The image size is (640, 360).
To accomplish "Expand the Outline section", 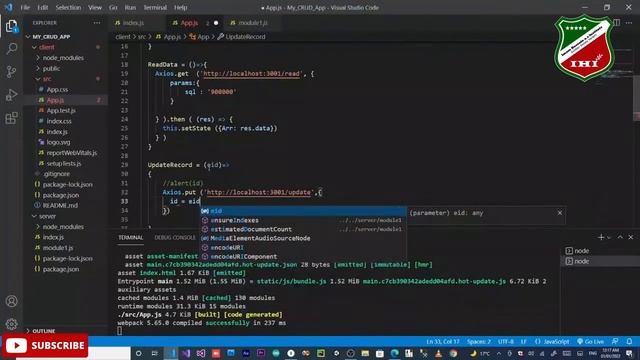I will [43, 331].
